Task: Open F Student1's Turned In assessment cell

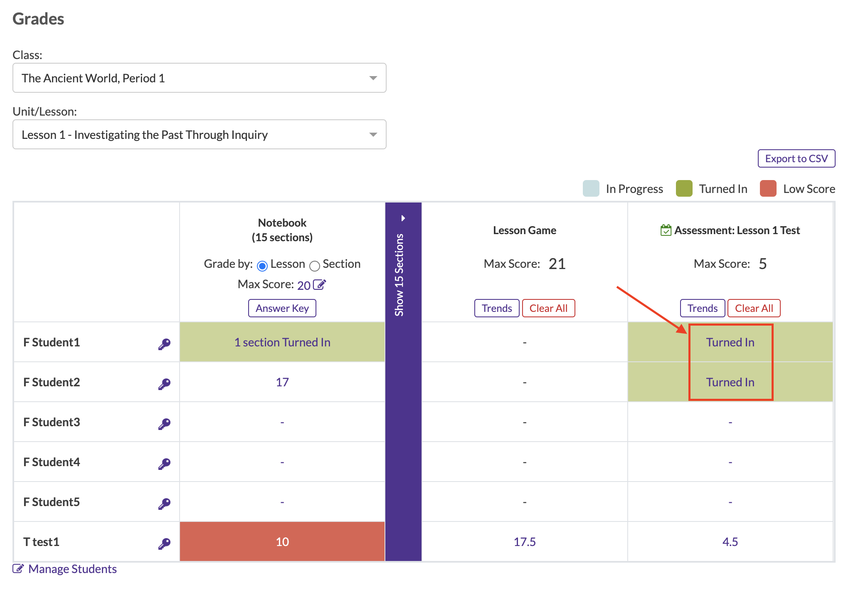Action: click(x=730, y=342)
